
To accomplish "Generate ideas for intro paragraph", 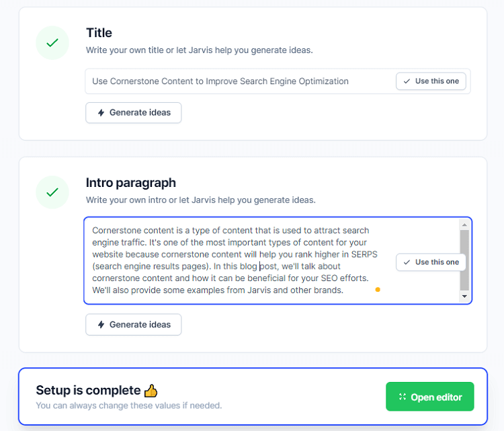I will click(134, 325).
